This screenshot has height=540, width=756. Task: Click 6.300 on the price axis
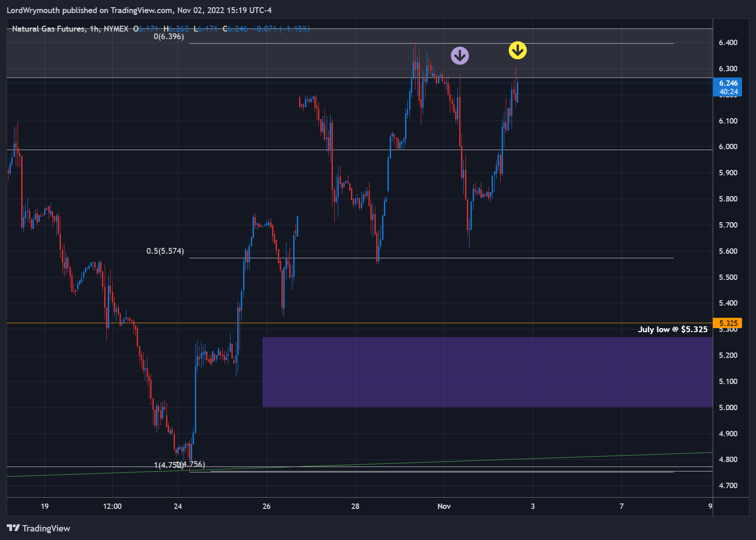(728, 69)
